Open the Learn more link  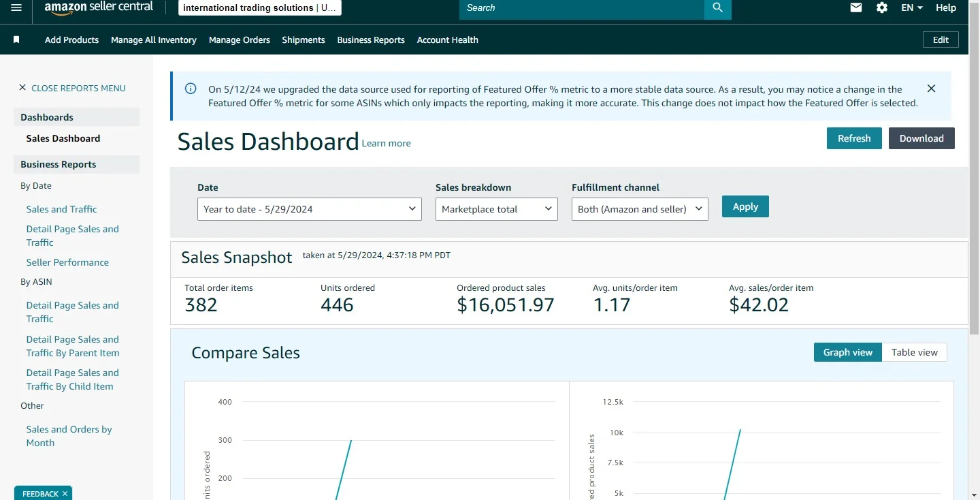click(386, 143)
